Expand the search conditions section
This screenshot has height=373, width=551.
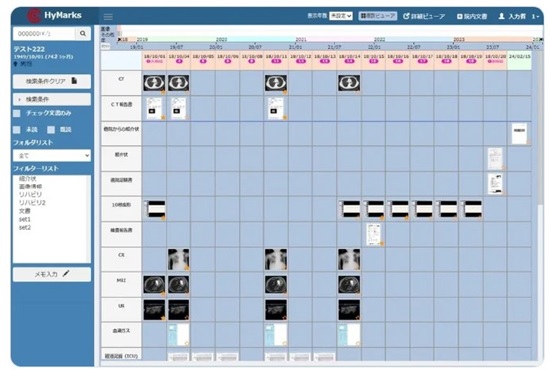pos(52,99)
